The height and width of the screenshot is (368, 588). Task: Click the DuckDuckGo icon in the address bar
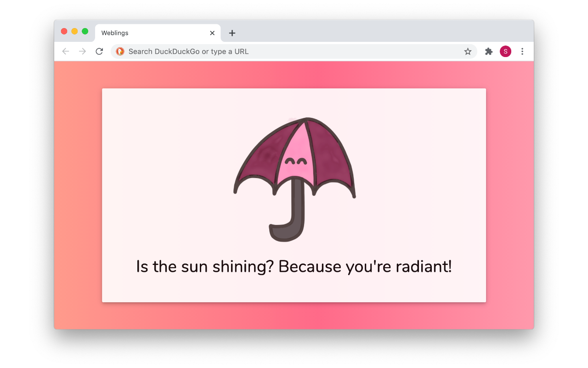tap(120, 52)
